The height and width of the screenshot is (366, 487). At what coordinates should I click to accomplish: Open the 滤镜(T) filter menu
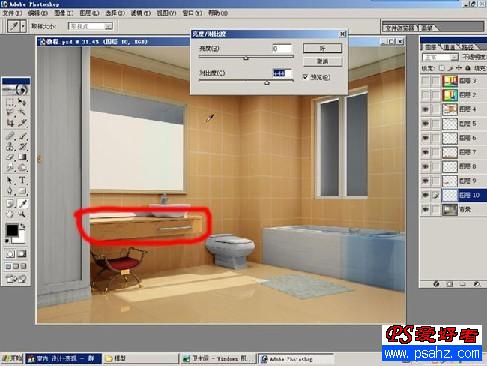click(x=140, y=13)
